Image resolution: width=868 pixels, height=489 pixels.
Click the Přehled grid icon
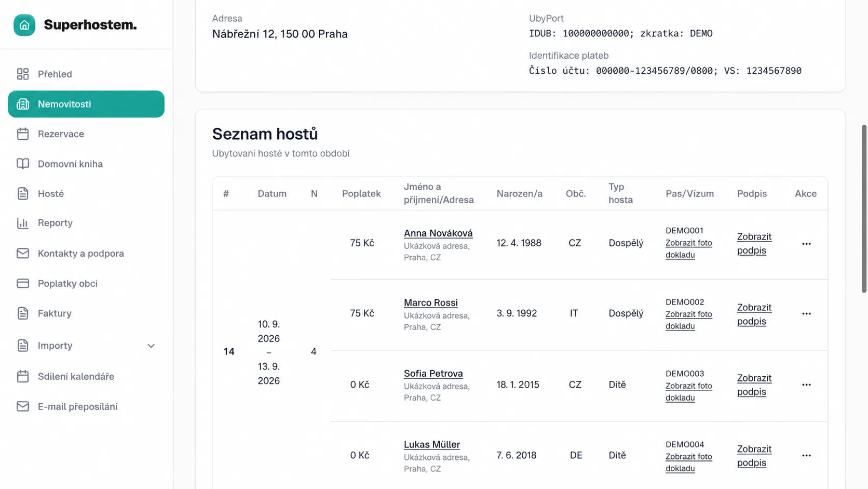click(x=23, y=74)
